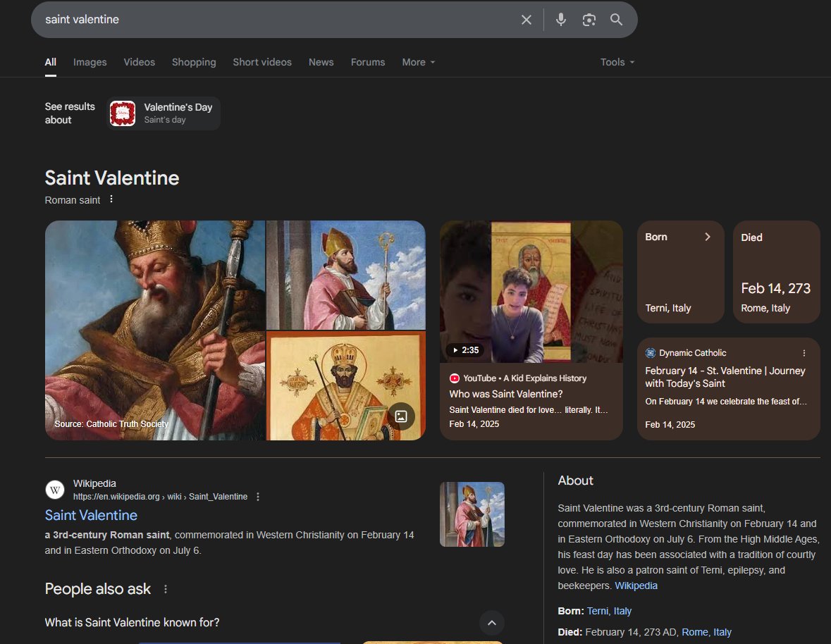This screenshot has width=831, height=644.
Task: Open Google Lens image search icon
Action: [589, 20]
